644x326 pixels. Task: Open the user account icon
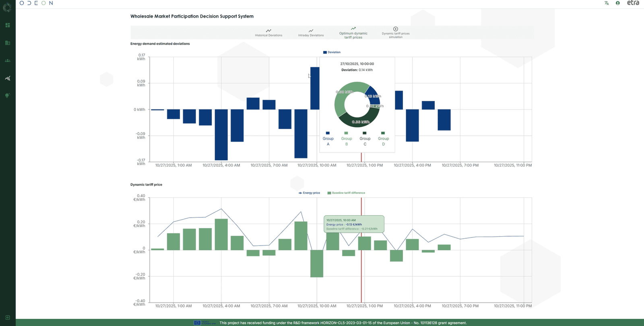click(618, 3)
